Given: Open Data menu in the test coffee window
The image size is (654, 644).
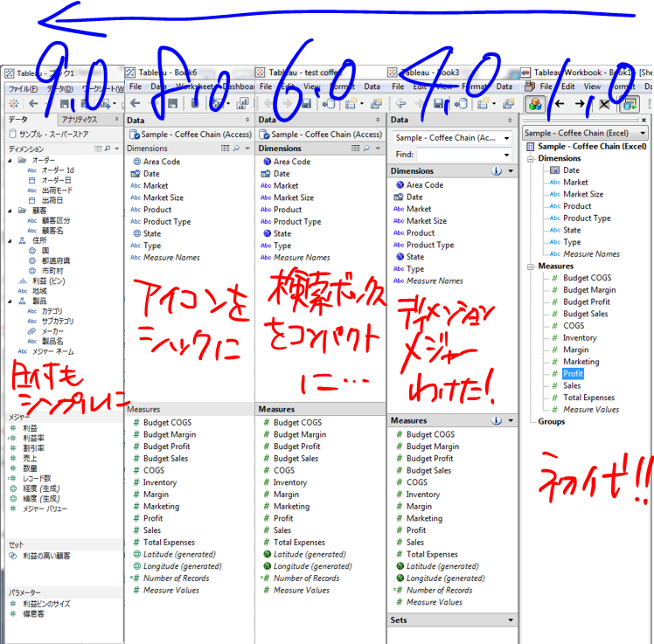Looking at the screenshot, I should point(372,87).
